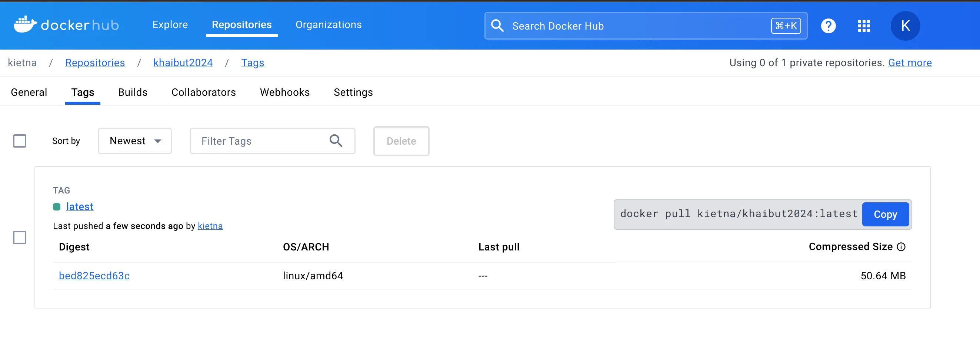The width and height of the screenshot is (980, 347).
Task: Click the Sort by label
Action: pyautogui.click(x=66, y=141)
